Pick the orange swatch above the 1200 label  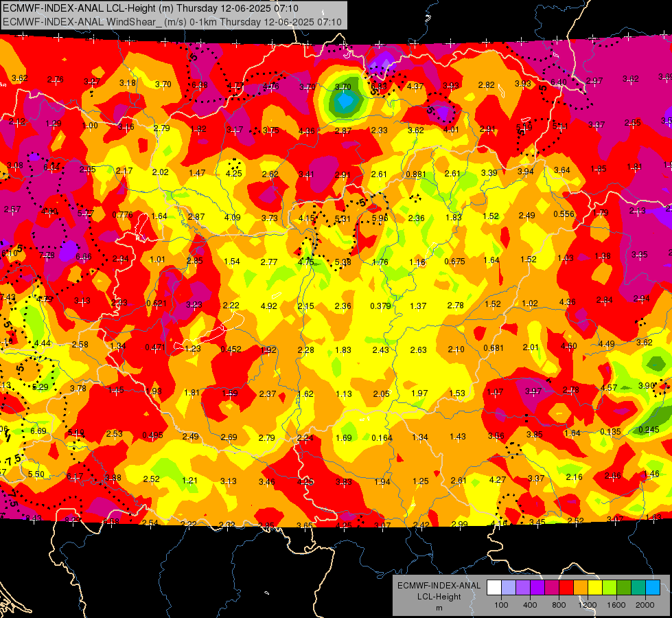pyautogui.click(x=581, y=588)
